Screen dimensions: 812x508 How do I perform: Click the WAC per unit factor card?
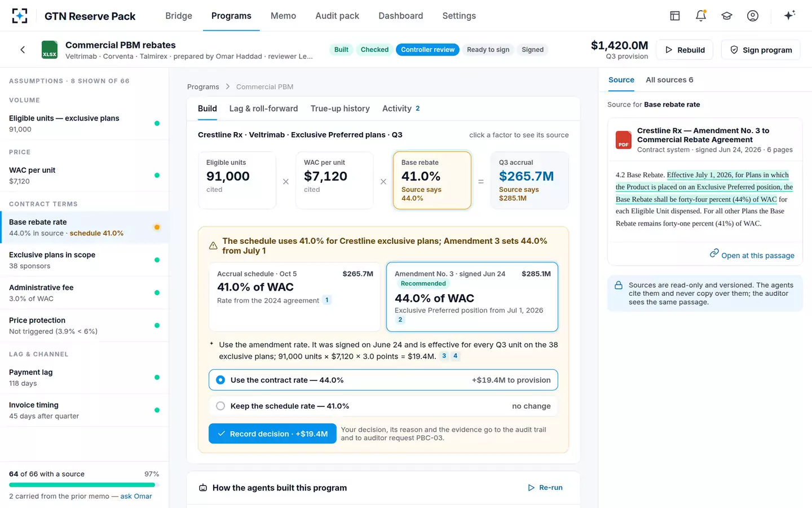click(334, 180)
